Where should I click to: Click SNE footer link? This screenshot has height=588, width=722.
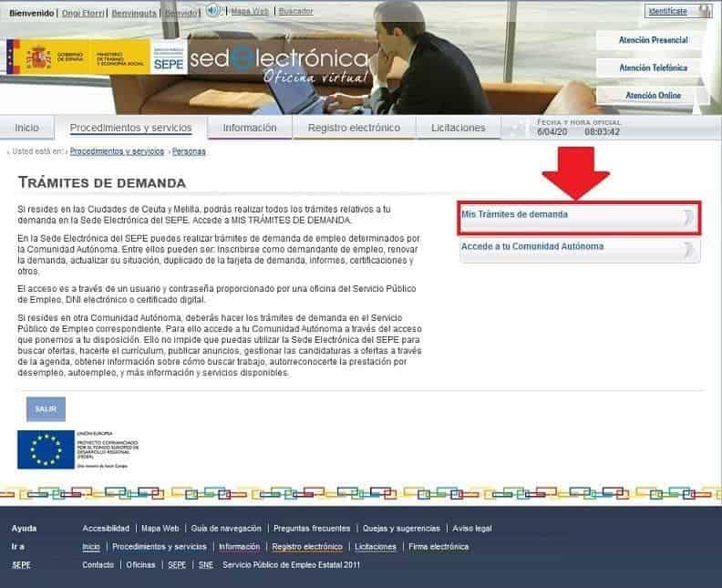[x=206, y=565]
